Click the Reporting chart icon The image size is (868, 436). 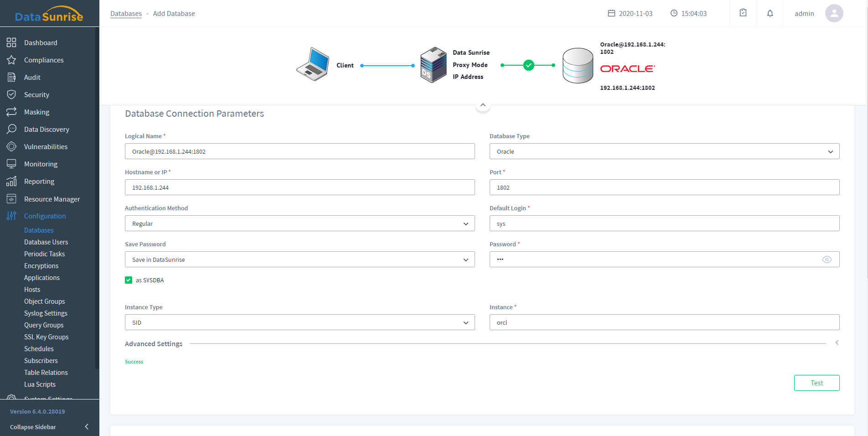tap(11, 181)
